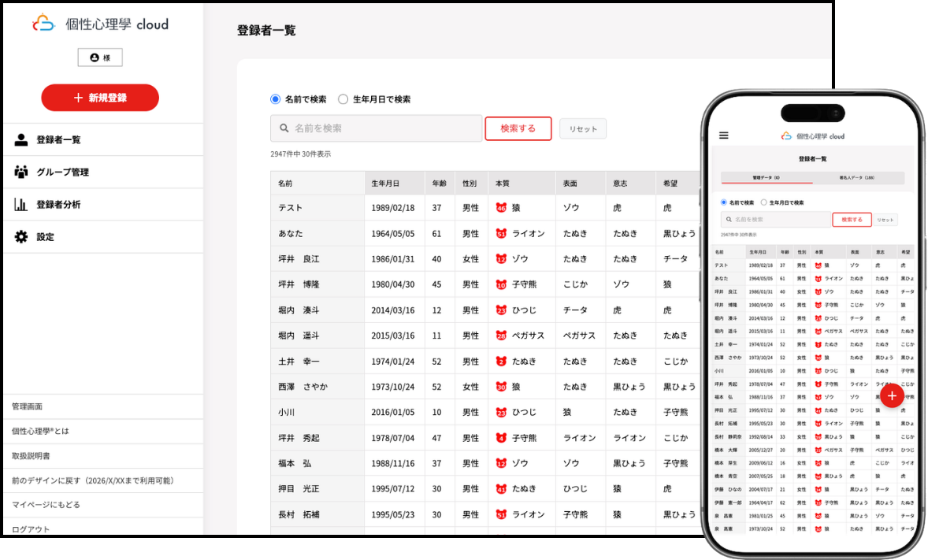
Task: Focus the 名前を検索 input on desktop
Action: click(377, 128)
